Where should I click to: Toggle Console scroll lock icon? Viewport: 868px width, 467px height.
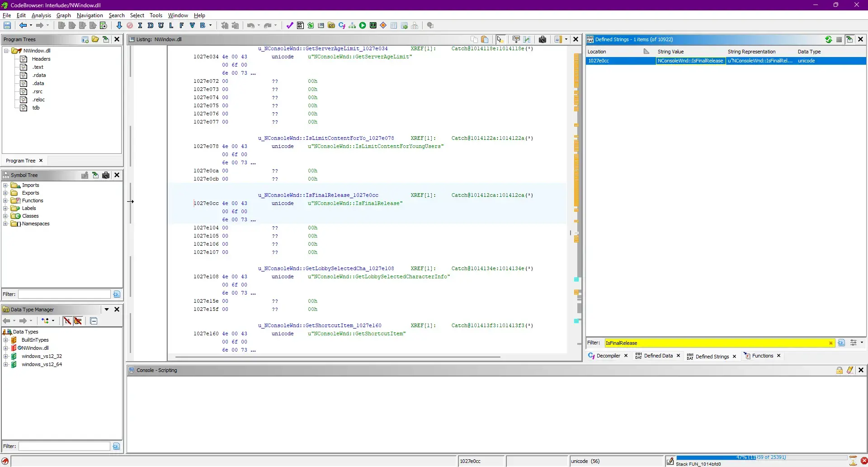840,370
